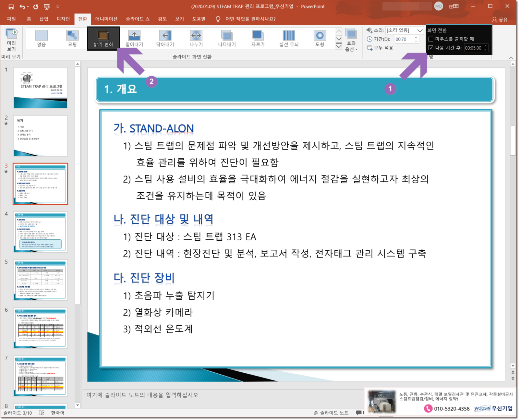Select slide 4 thumbnail
Image resolution: width=519 pixels, height=420 pixels.
click(x=40, y=232)
